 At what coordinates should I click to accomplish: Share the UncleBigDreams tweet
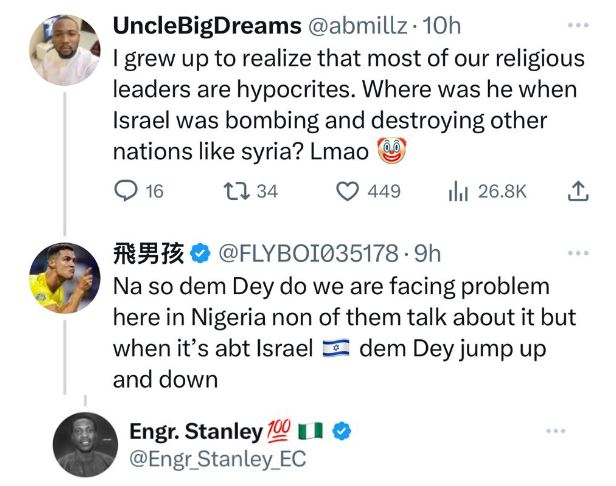tap(578, 191)
